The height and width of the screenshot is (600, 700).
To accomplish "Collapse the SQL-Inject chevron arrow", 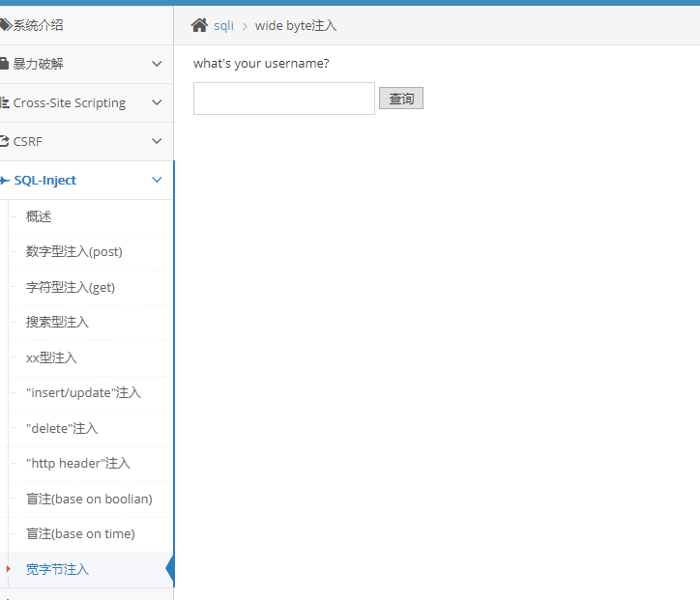I will 157,180.
